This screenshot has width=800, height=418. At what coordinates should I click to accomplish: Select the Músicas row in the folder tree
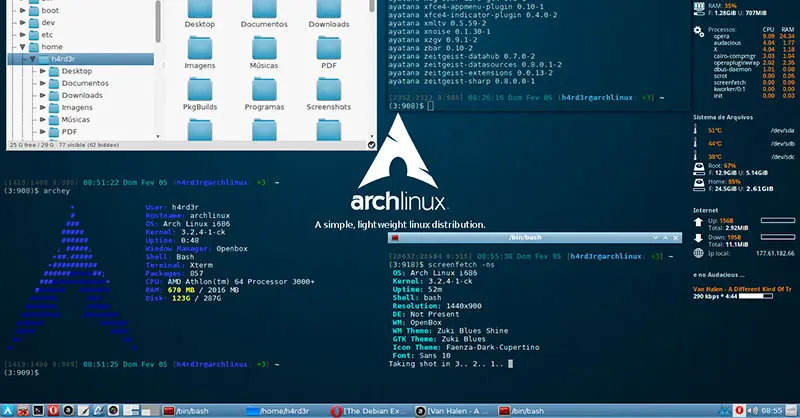pyautogui.click(x=81, y=119)
